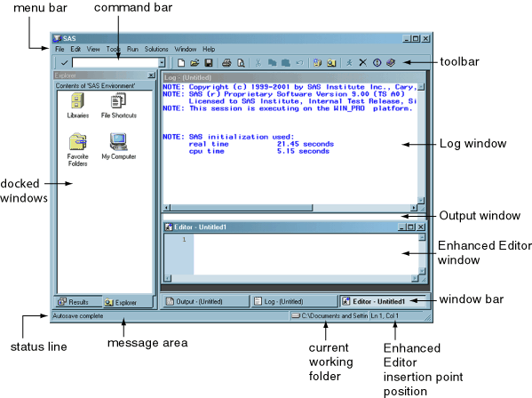532x398 pixels.
Task: Click Editor window scroll right arrow
Action: tap(415, 279)
